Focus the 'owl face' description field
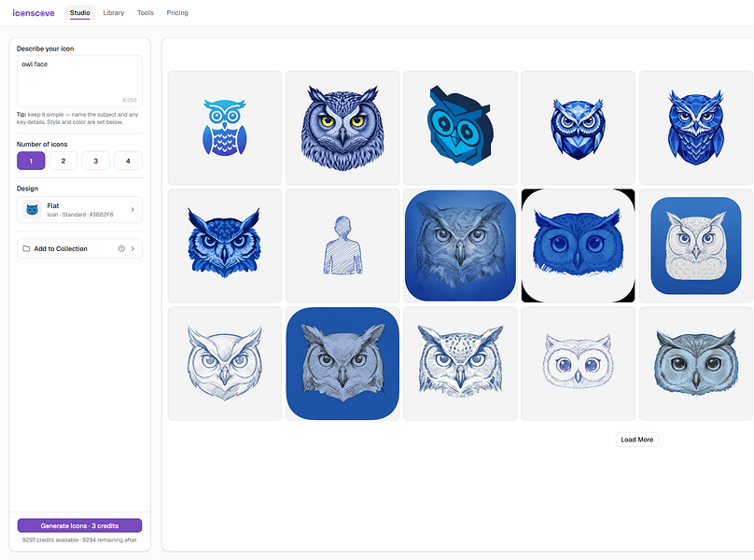Screen dimensions: 754x560 80,81
